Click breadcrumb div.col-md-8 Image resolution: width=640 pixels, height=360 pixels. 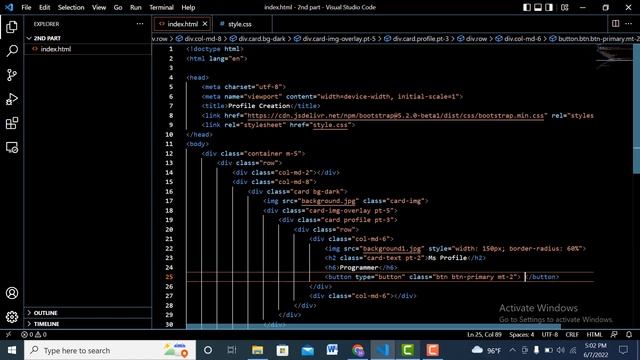[203, 39]
